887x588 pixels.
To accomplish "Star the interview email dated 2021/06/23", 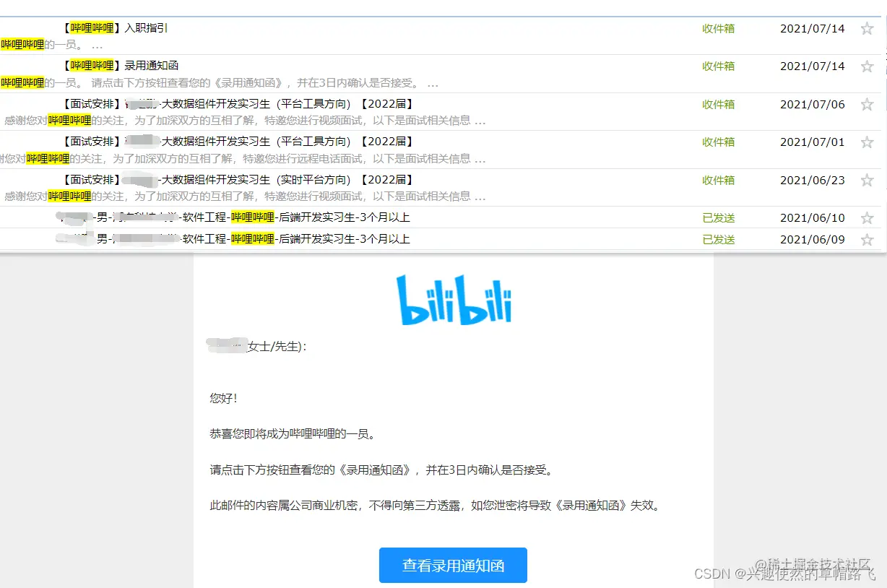I will pos(867,181).
